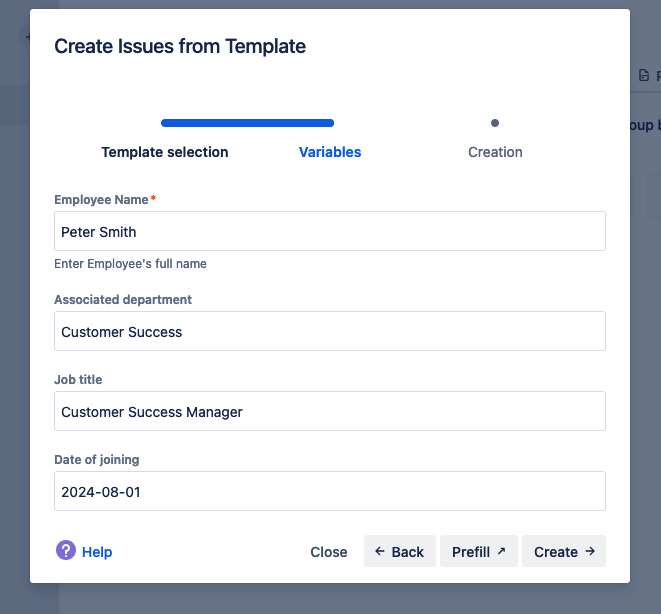
Task: Jump to the Creation step label
Action: coord(495,152)
